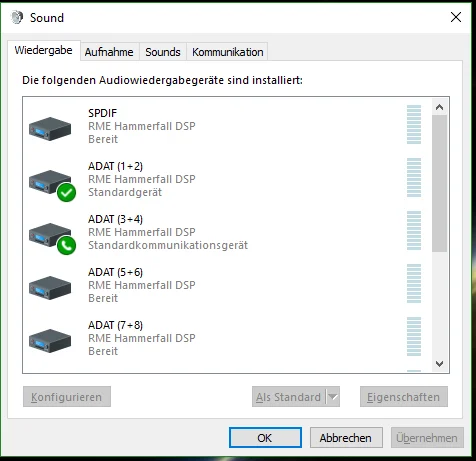Screen dimensions: 476x461
Task: Click the device list scrollbar thumb
Action: click(x=439, y=184)
